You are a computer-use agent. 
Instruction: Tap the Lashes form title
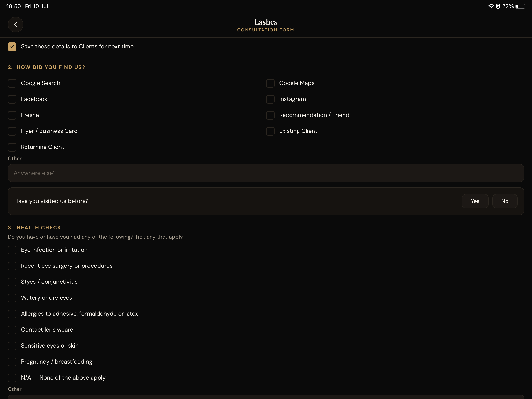click(x=266, y=22)
